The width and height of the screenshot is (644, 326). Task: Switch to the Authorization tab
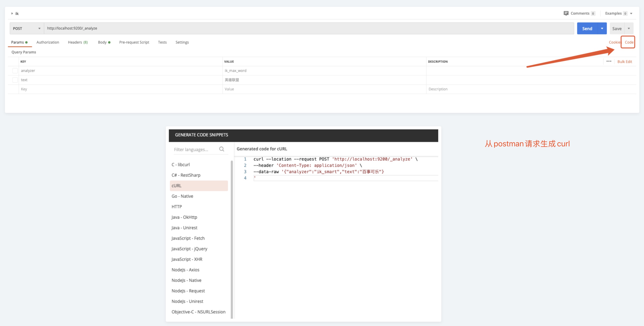48,42
